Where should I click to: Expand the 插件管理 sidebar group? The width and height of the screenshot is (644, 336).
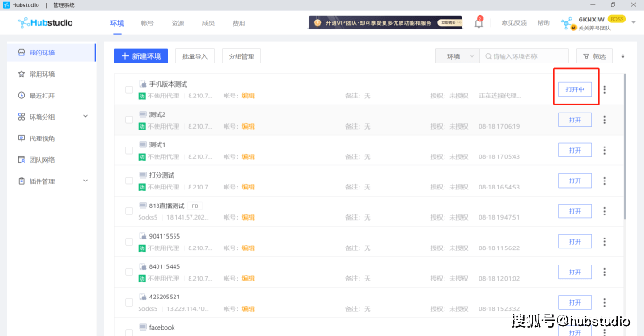coord(86,181)
